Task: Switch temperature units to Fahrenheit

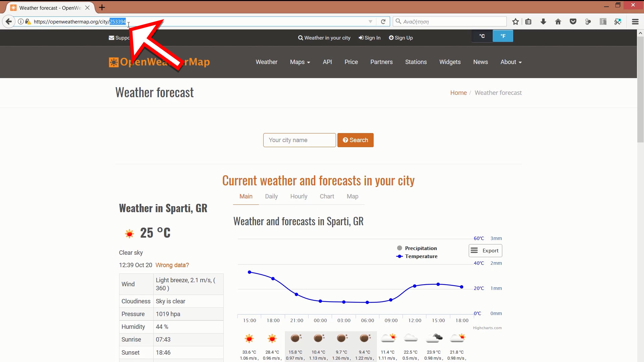Action: tap(503, 36)
